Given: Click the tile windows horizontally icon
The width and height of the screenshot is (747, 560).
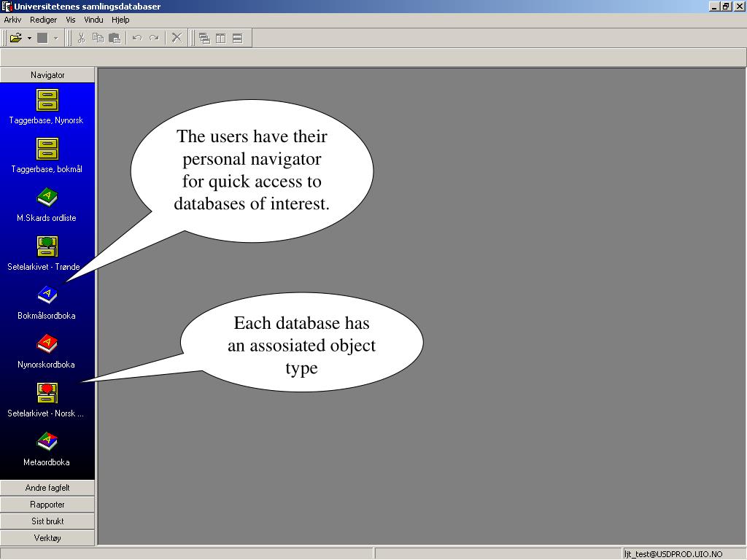Looking at the screenshot, I should [x=237, y=38].
